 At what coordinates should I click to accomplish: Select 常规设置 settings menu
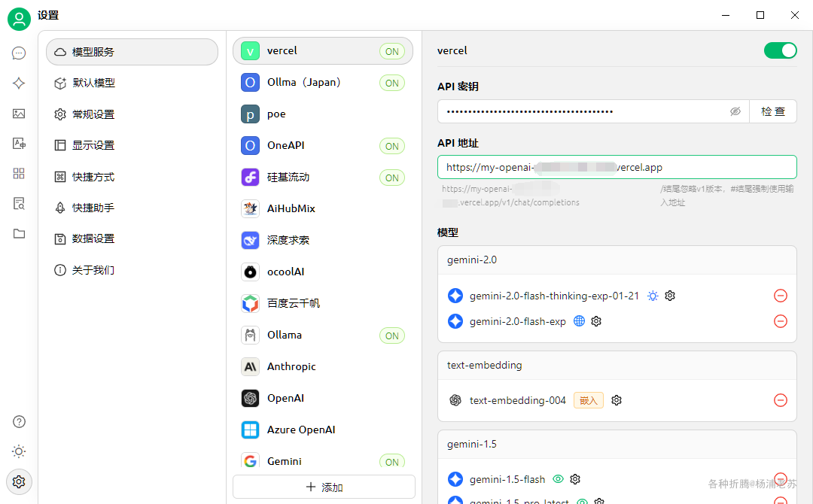132,114
